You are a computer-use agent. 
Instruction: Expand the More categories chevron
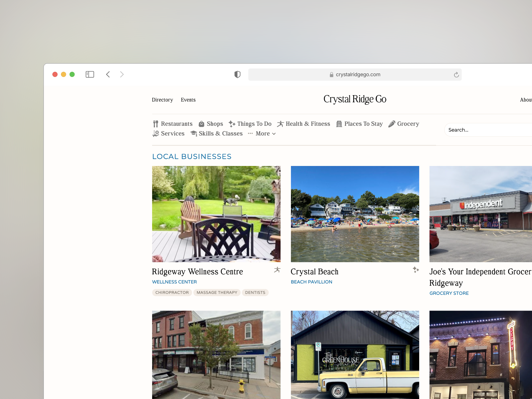[274, 134]
